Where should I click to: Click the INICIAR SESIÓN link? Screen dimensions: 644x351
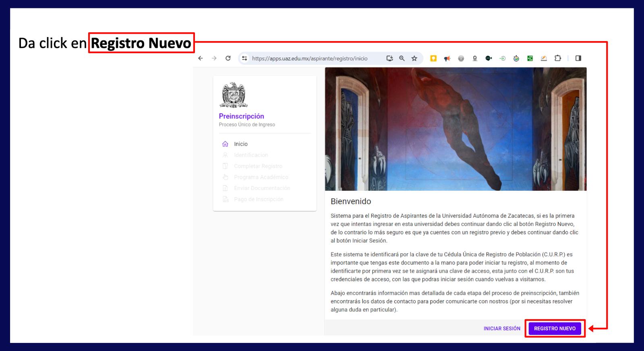(x=502, y=328)
